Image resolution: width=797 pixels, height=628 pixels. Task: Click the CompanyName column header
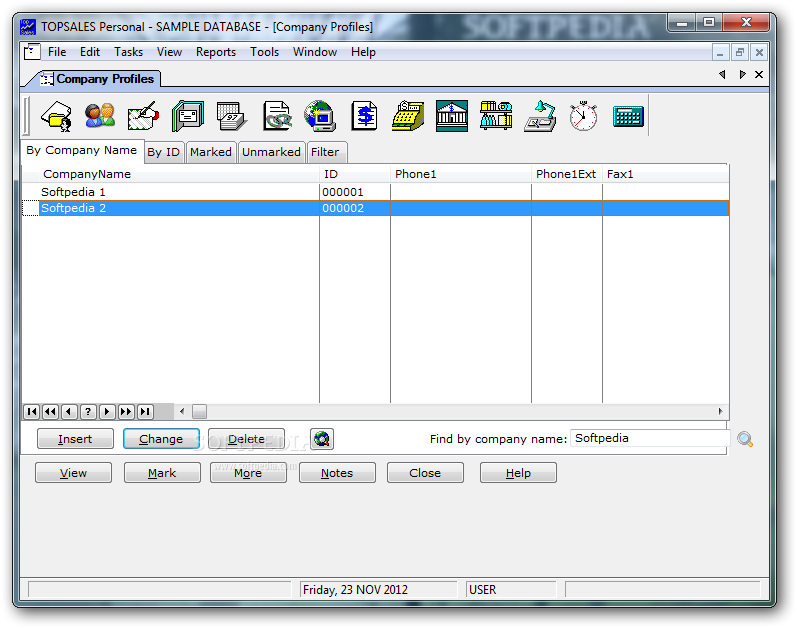coord(178,174)
